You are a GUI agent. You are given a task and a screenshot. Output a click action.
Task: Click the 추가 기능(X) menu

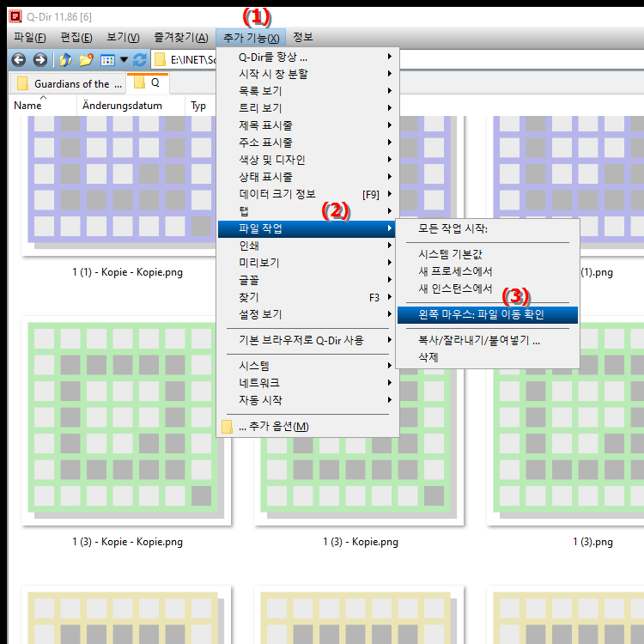tap(251, 38)
